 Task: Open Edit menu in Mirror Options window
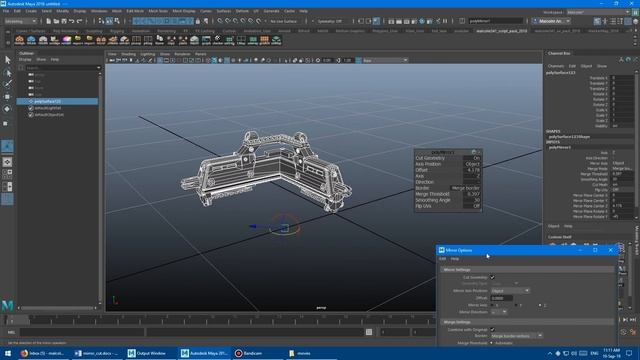click(x=442, y=259)
